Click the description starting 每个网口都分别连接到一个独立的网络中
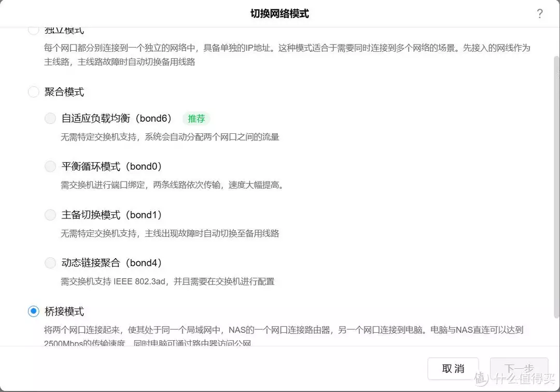Image resolution: width=560 pixels, height=392 pixels. (x=287, y=55)
